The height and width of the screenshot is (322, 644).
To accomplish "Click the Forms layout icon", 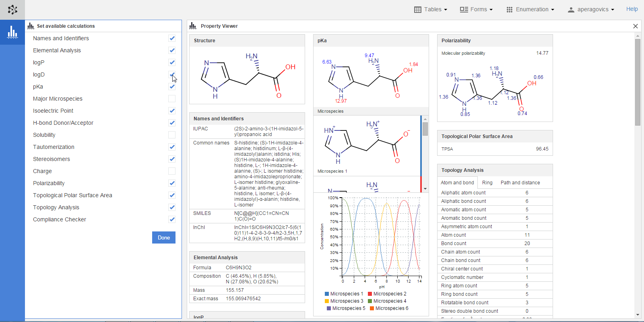I will coord(464,10).
